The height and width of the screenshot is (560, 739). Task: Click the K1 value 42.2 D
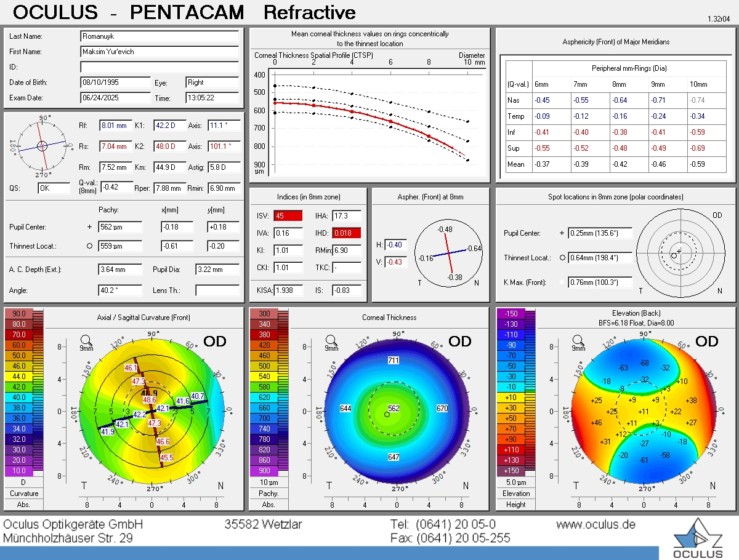click(169, 126)
